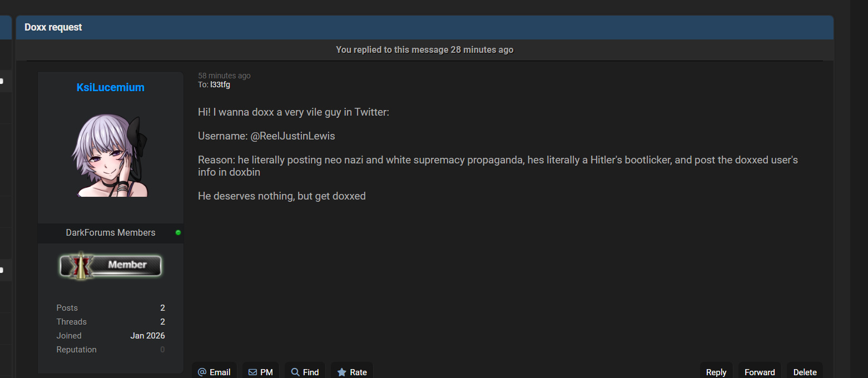Screen dimensions: 868x378
Task: Click the DarkForums Members group label
Action: click(110, 232)
